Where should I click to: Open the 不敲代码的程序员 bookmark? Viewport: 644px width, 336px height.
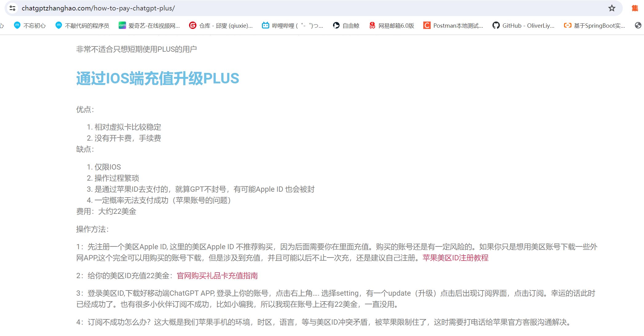(82, 26)
